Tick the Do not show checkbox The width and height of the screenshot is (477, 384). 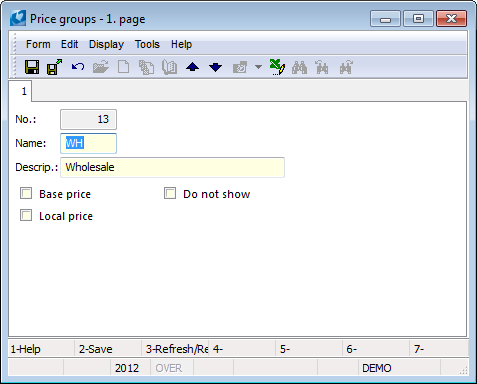pos(170,193)
